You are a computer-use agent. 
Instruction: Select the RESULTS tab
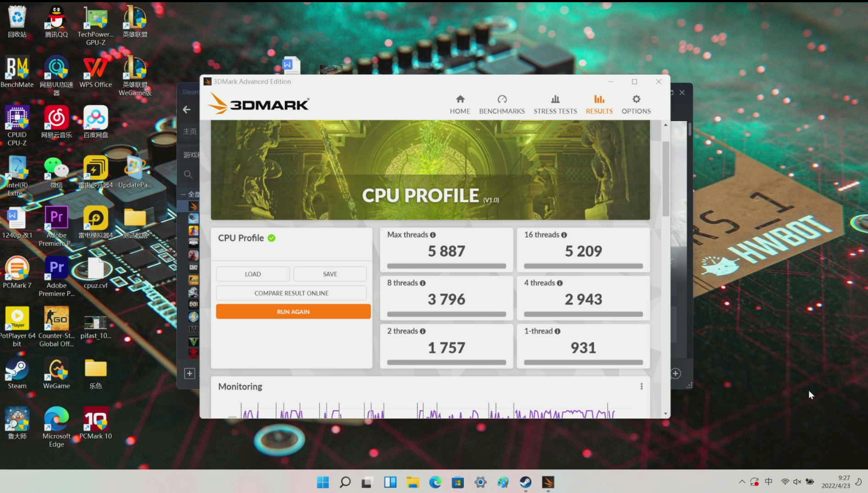[599, 104]
